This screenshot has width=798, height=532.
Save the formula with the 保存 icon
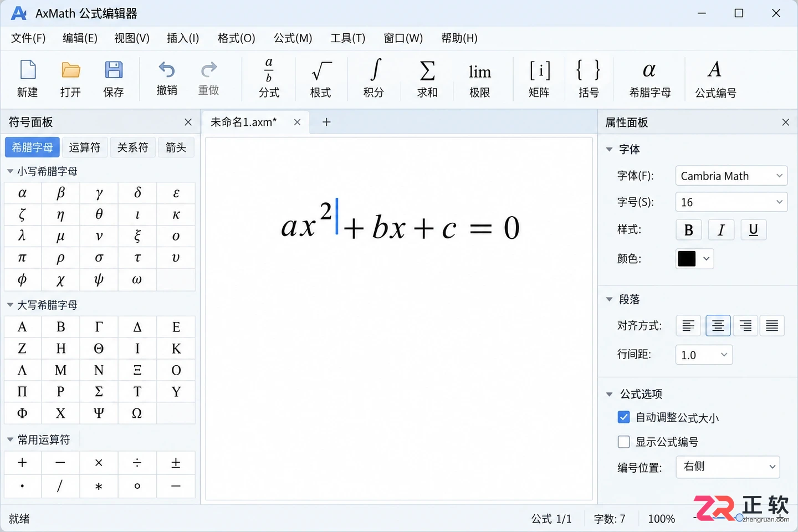tap(114, 70)
